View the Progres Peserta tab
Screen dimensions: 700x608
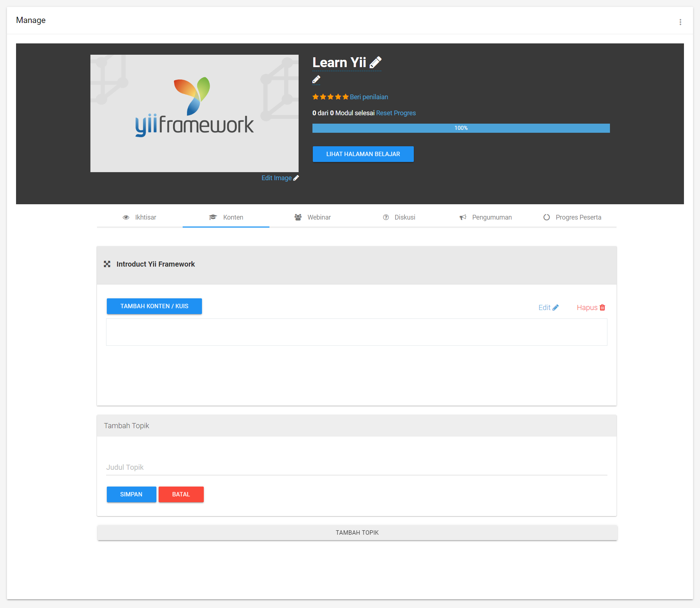click(x=572, y=217)
